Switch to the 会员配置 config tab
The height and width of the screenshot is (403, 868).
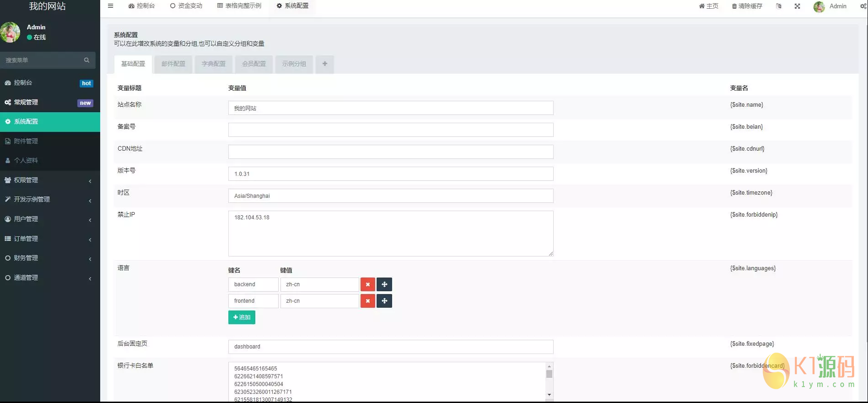pyautogui.click(x=254, y=64)
